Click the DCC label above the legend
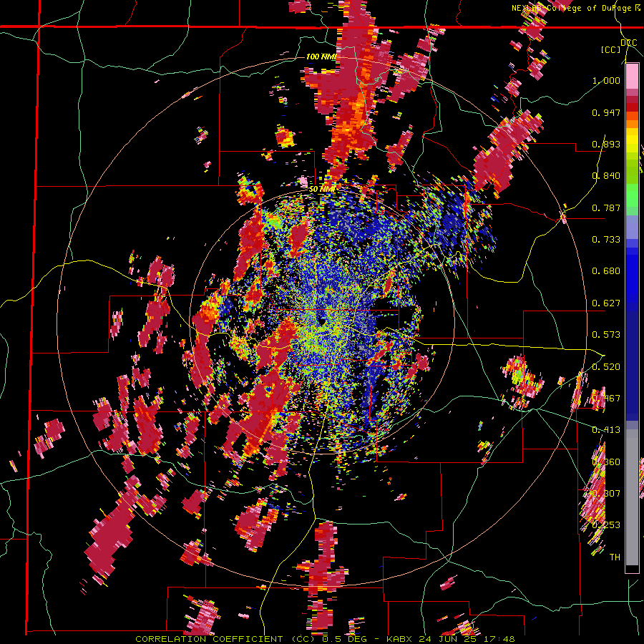 click(x=628, y=43)
